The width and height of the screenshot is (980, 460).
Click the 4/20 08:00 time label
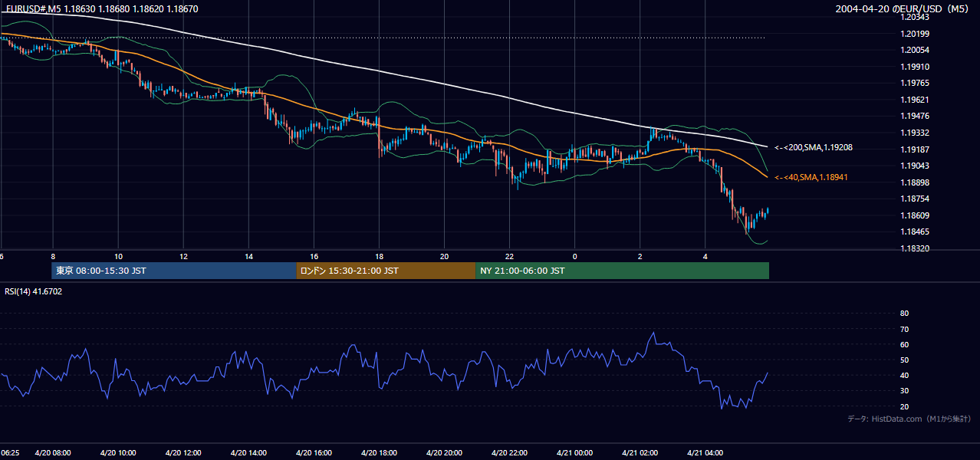pyautogui.click(x=52, y=453)
